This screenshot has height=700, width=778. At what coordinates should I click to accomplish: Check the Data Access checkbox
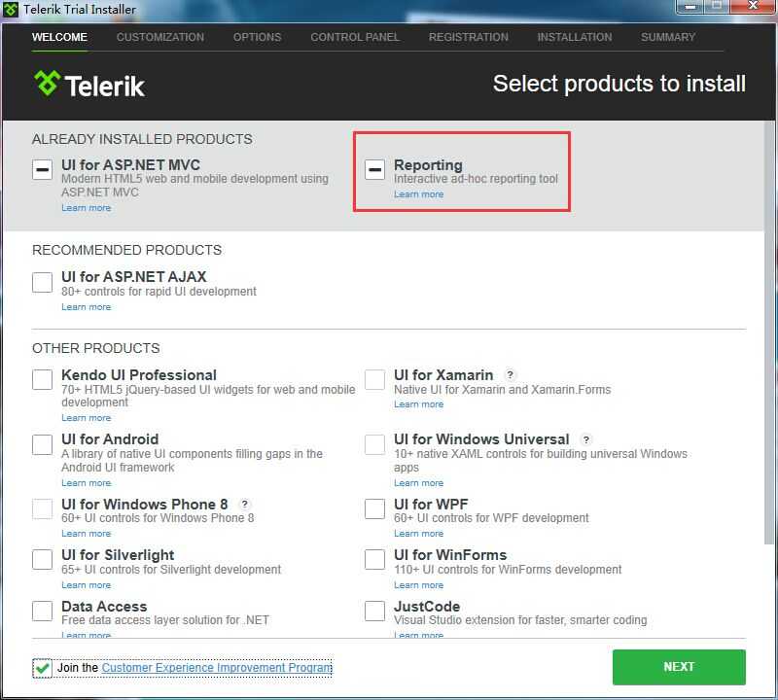click(x=42, y=612)
